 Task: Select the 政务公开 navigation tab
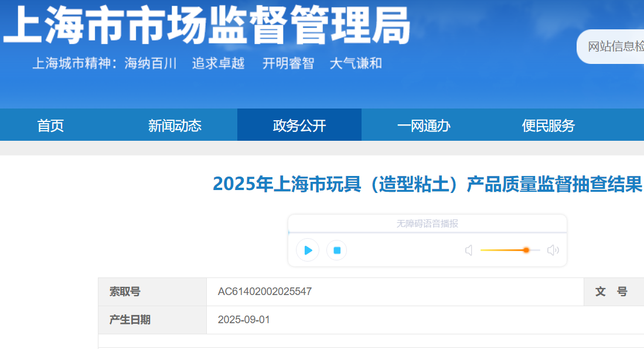[x=299, y=125]
